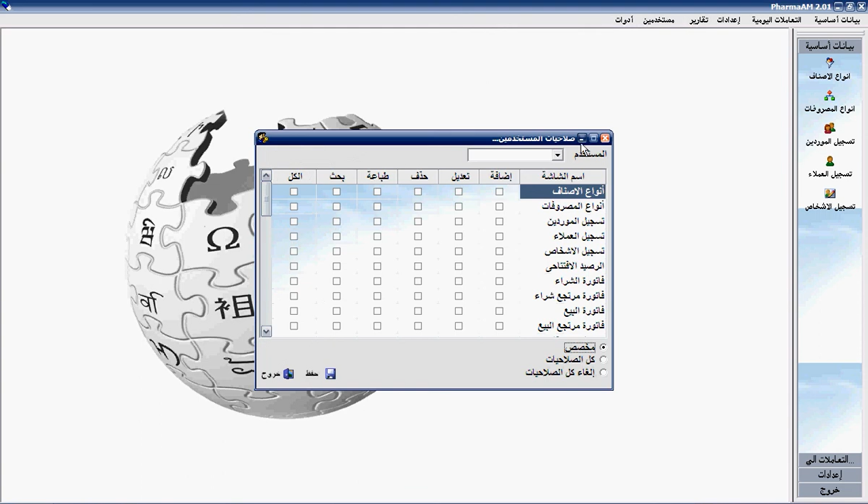Select the تسجيل الأشخاص sidebar icon
The height and width of the screenshot is (504, 868).
point(829,194)
